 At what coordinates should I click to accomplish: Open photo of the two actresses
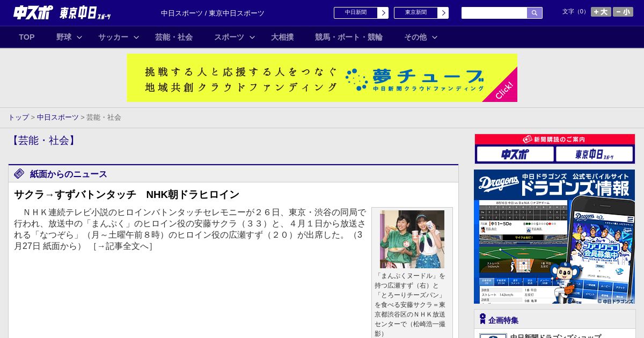click(412, 239)
